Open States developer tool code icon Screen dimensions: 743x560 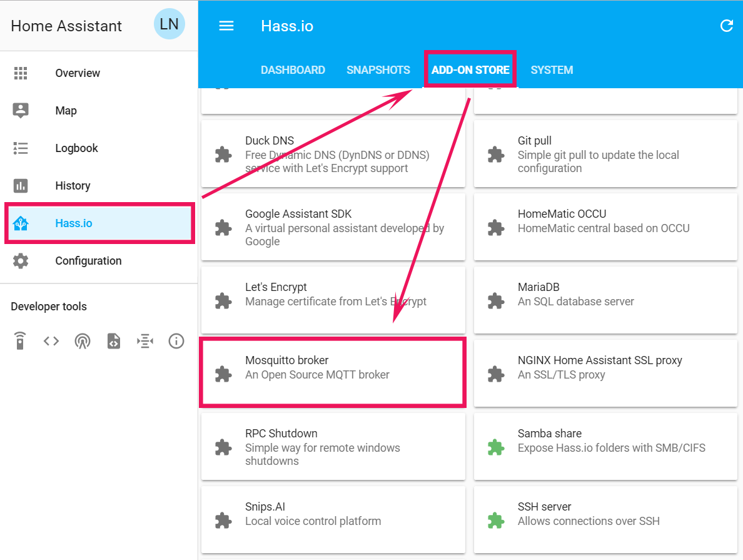click(51, 341)
